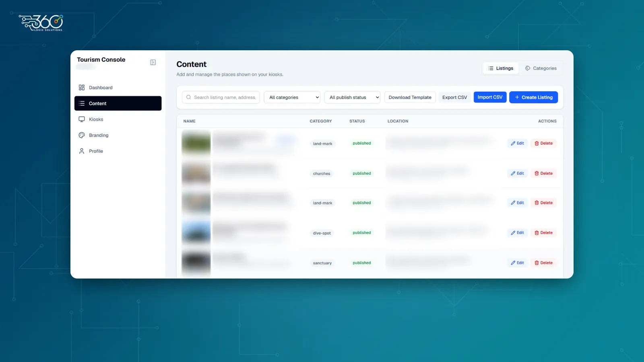Collapse the sidebar with the panel icon
Image resolution: width=644 pixels, height=362 pixels.
pos(153,62)
